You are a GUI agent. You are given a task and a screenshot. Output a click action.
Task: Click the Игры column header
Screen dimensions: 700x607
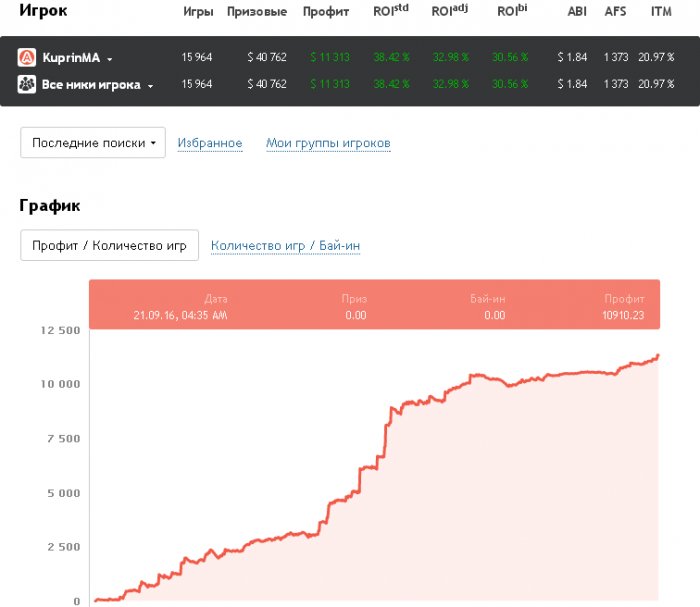pos(198,12)
